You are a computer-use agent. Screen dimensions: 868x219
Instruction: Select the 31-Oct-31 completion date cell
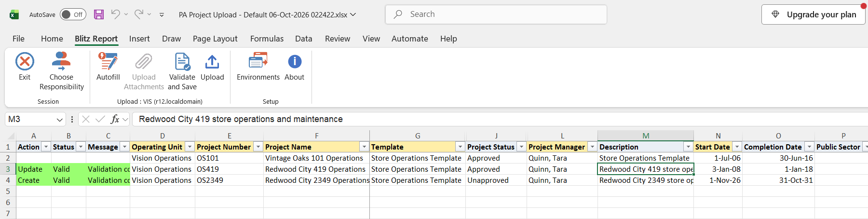point(778,180)
